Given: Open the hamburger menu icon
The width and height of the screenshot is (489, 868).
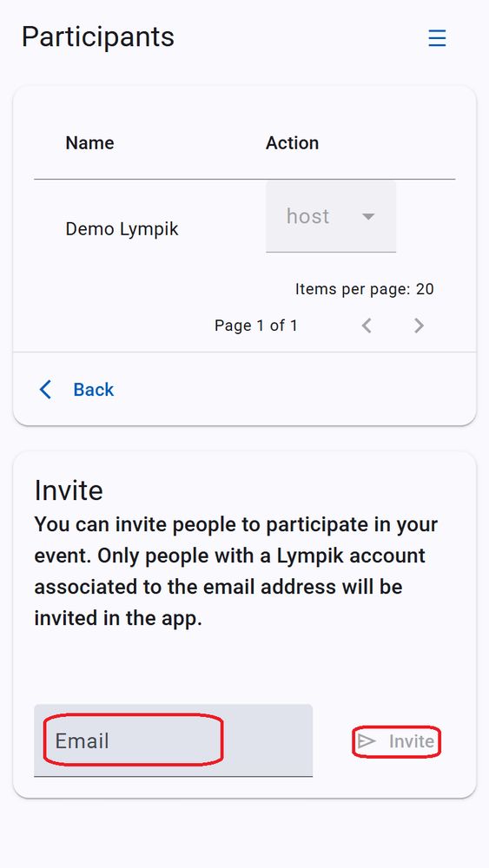Looking at the screenshot, I should point(437,38).
